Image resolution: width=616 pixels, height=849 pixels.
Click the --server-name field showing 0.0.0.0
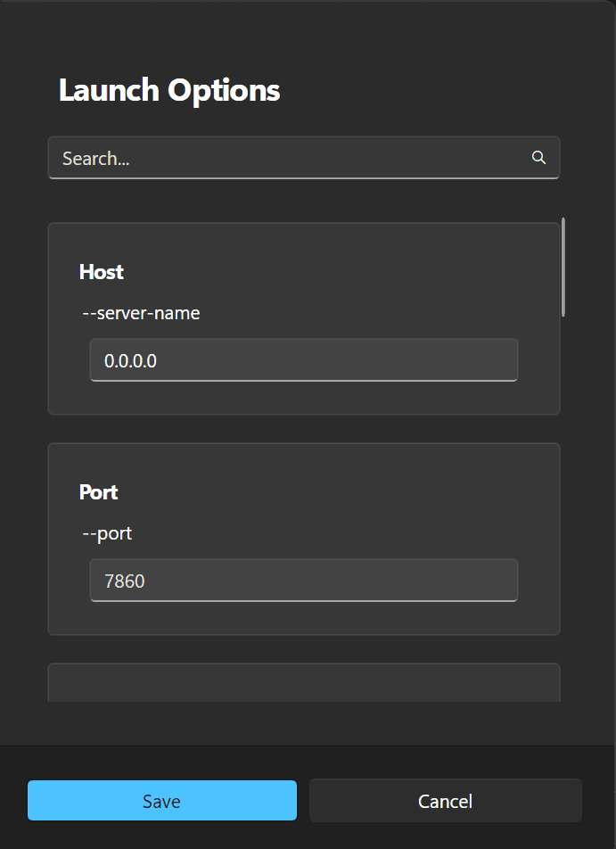point(304,360)
